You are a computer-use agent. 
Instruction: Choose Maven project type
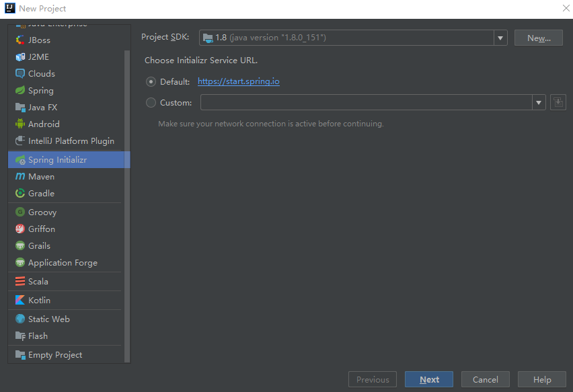point(66,176)
